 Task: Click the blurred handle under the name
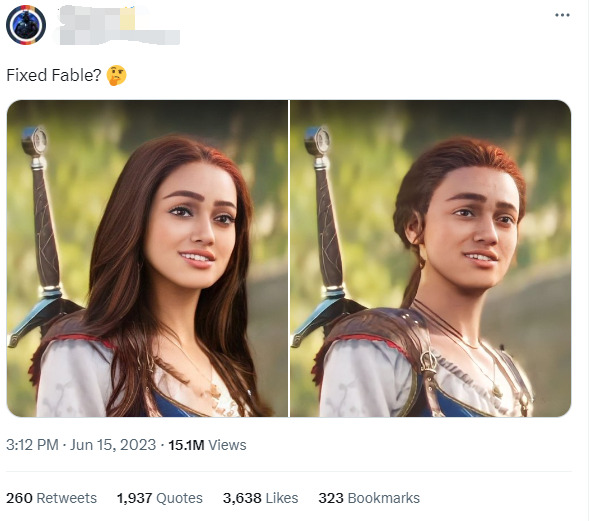click(117, 37)
